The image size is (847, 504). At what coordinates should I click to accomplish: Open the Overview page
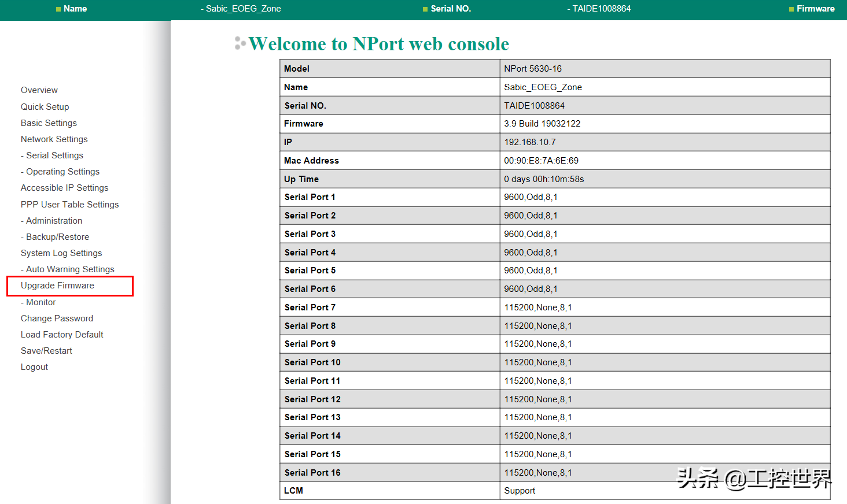point(39,90)
